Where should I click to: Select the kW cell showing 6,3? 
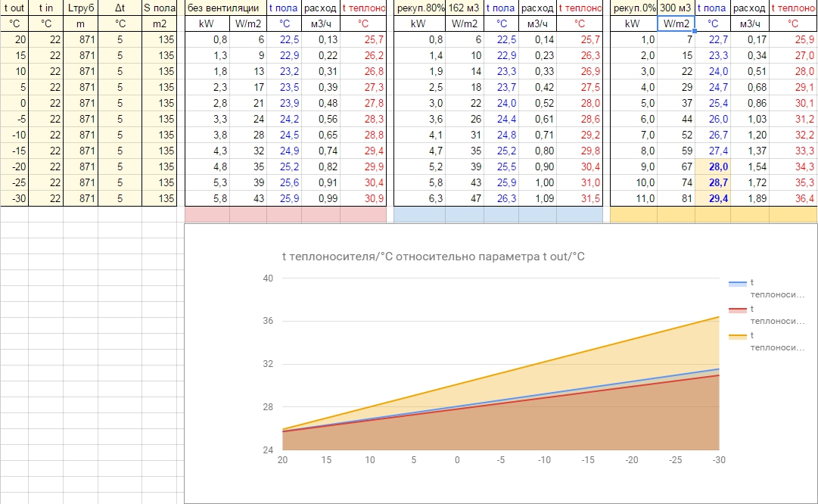pyautogui.click(x=419, y=198)
